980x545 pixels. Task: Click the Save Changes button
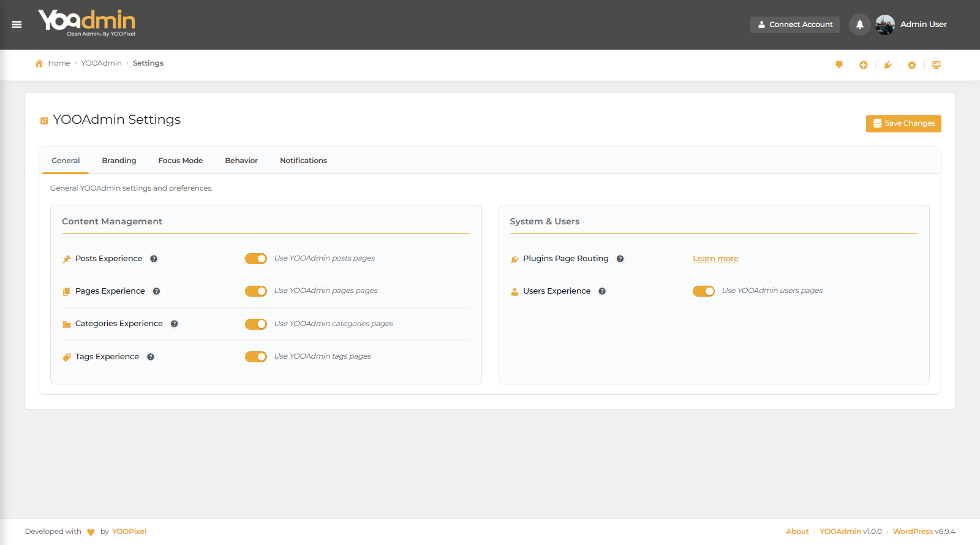903,123
